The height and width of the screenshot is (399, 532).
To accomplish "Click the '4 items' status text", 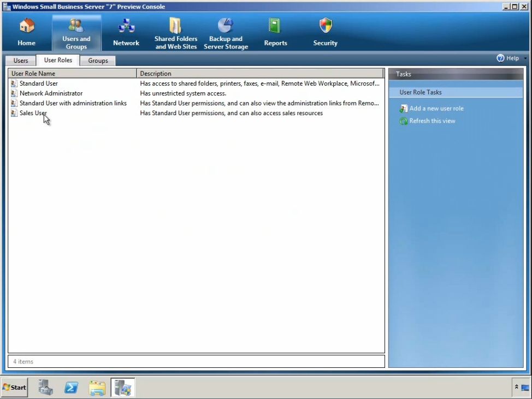I will click(23, 362).
